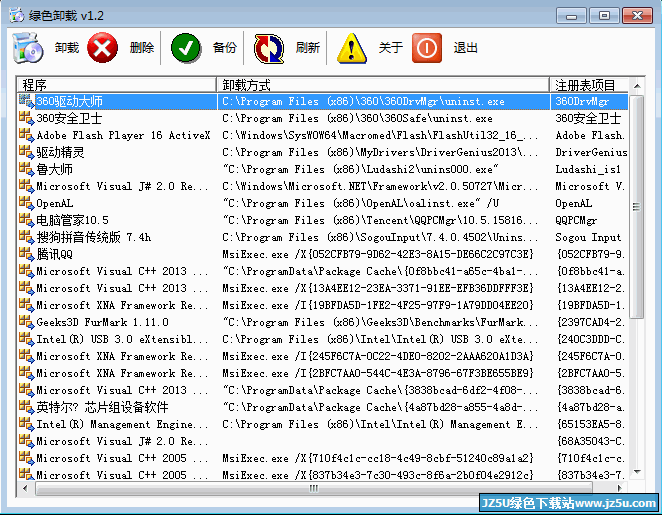The height and width of the screenshot is (515, 662).
Task: Select the 电脑管家10.5 program entry
Action: [x=73, y=220]
